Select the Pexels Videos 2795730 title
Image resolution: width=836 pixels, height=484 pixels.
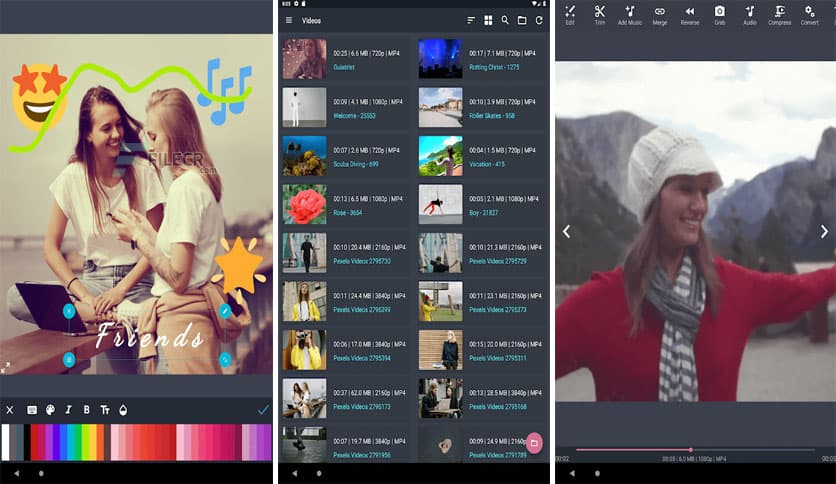[362, 261]
